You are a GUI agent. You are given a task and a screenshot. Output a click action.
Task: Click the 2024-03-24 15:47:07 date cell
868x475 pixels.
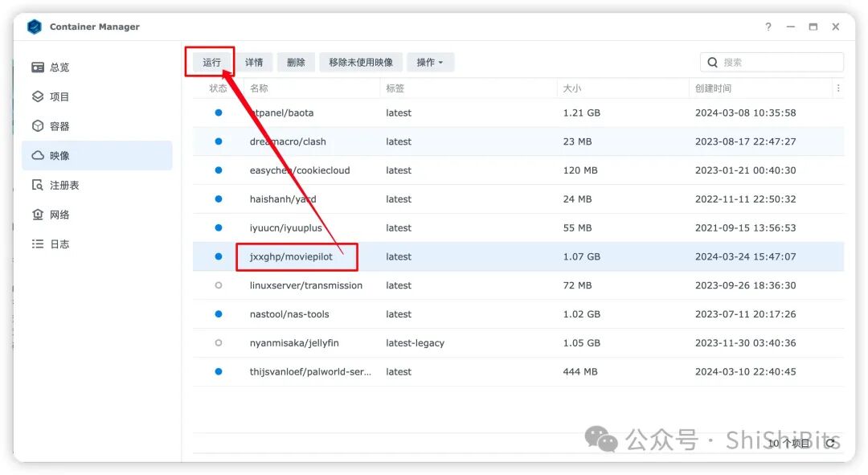746,256
